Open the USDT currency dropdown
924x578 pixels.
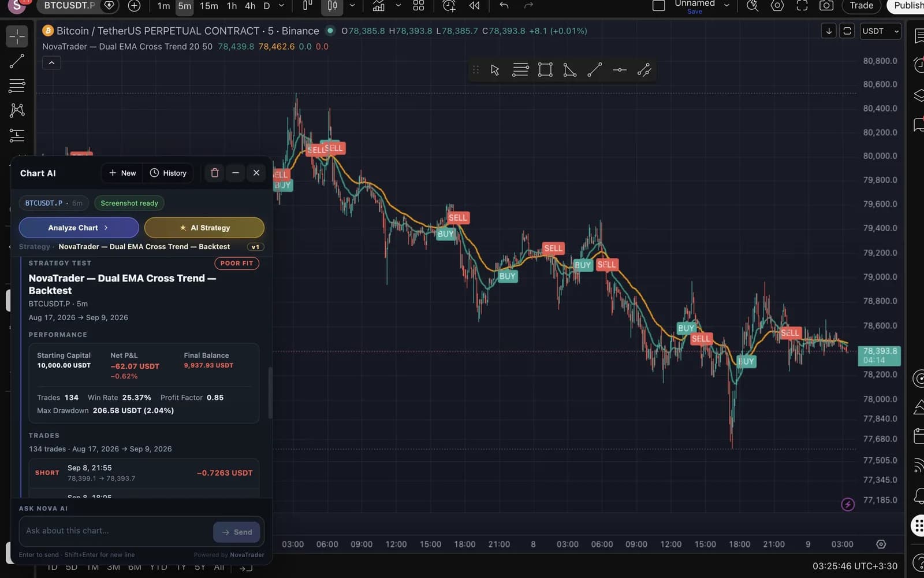[881, 31]
